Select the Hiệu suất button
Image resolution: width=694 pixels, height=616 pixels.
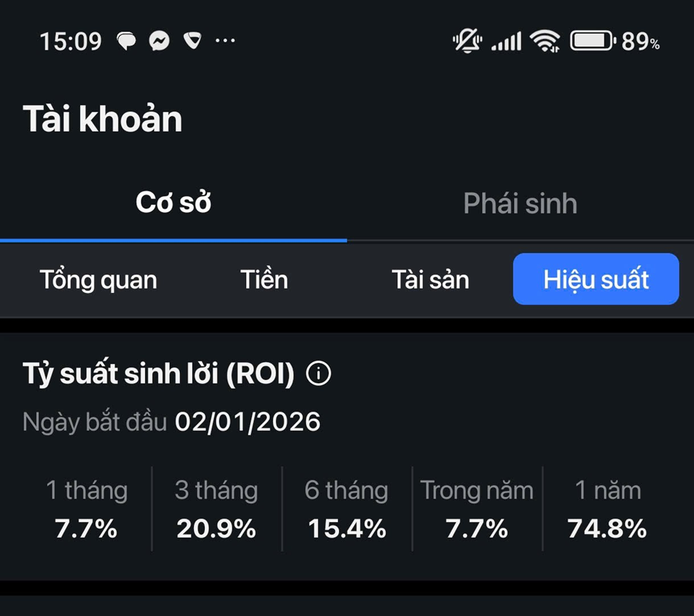click(x=596, y=280)
